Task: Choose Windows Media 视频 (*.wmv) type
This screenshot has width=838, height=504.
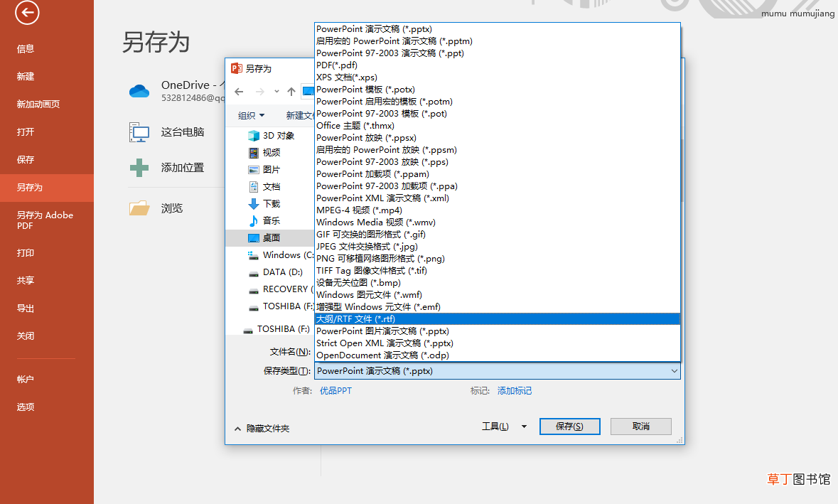Action: pos(497,222)
